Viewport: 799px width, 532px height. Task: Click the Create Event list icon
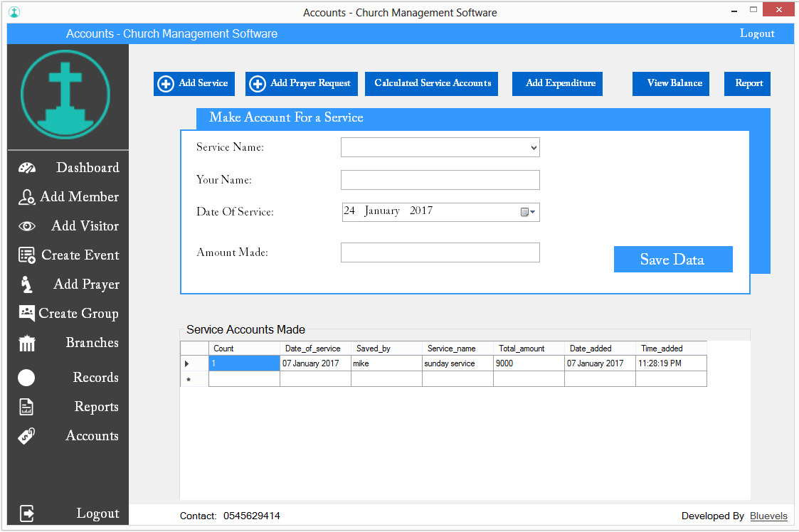pos(27,255)
